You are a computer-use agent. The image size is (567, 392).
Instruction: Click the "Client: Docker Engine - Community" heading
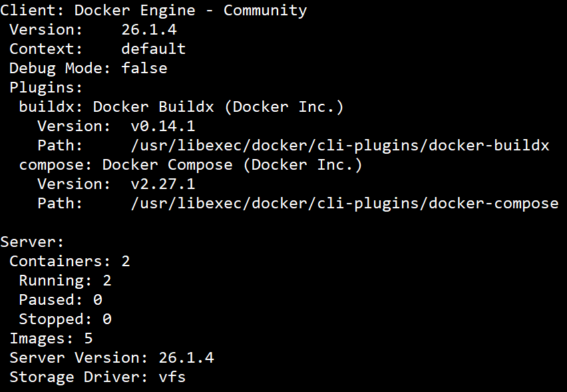tap(154, 10)
